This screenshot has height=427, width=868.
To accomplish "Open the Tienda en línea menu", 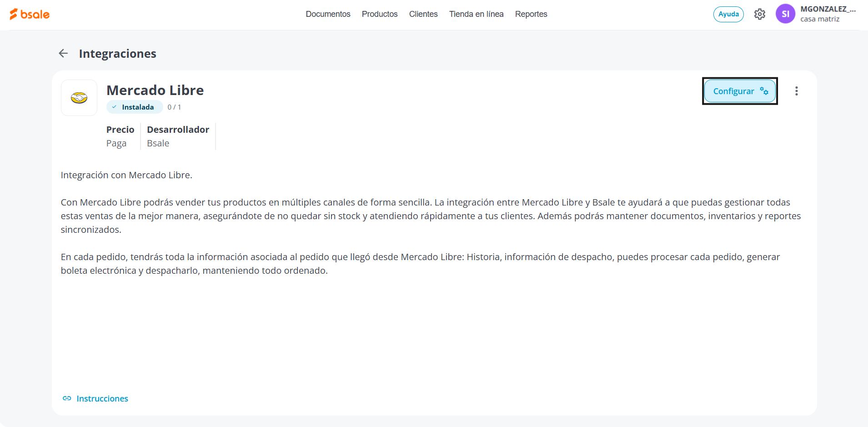I will pos(477,14).
